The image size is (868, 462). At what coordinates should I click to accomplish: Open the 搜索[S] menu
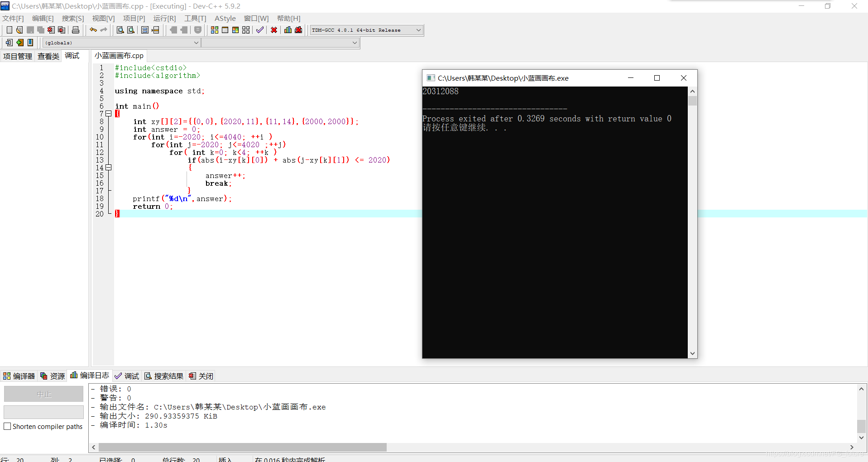point(73,18)
